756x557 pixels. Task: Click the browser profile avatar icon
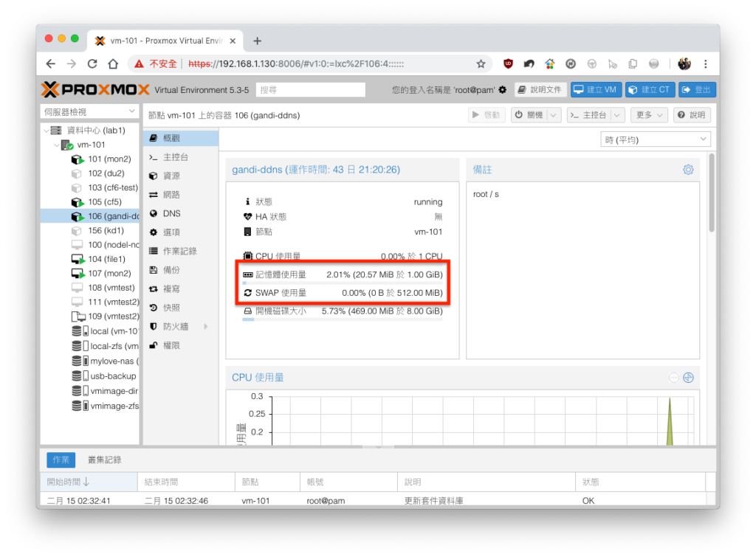684,63
